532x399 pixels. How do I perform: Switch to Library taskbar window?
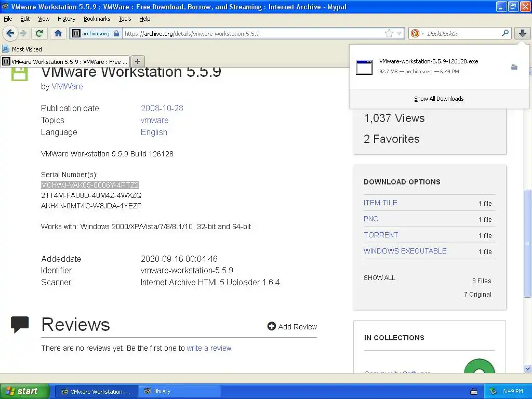(180, 391)
